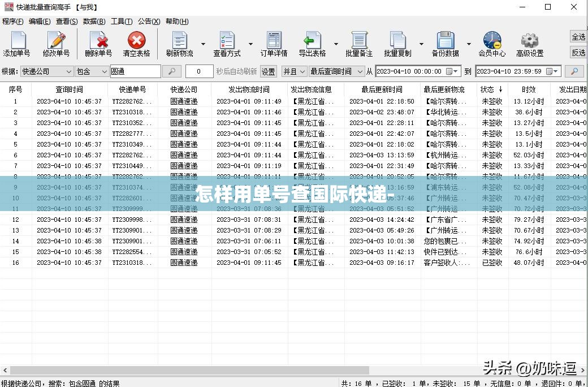Open the 包含 condition combo box
The image size is (588, 387).
coord(92,71)
